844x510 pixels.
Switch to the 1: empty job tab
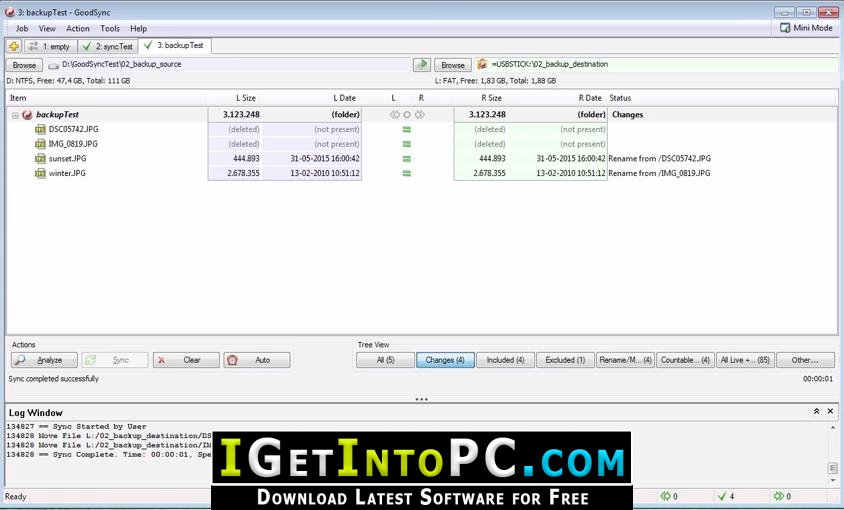point(50,47)
